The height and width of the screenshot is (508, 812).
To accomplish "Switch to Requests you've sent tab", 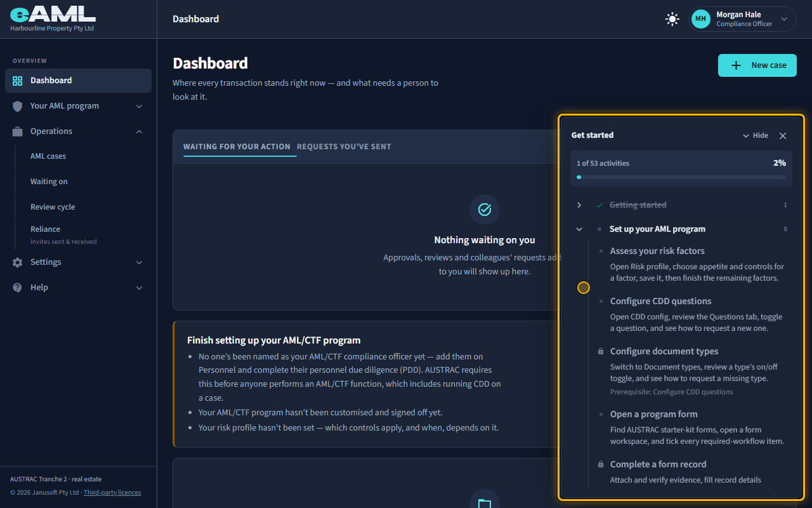I will (344, 147).
